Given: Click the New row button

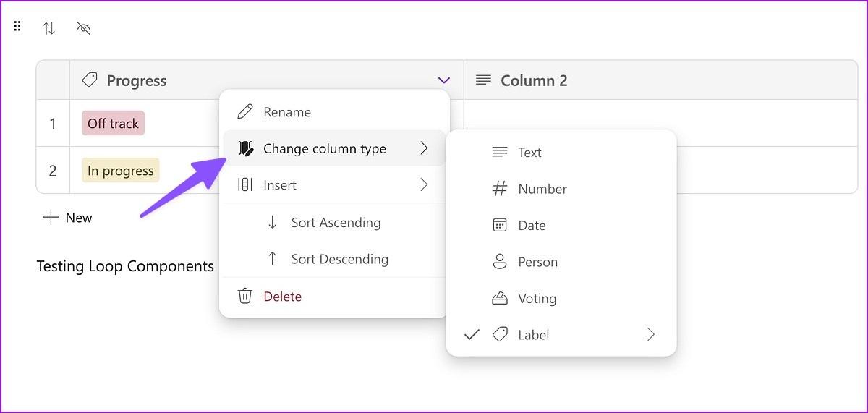Looking at the screenshot, I should click(68, 218).
